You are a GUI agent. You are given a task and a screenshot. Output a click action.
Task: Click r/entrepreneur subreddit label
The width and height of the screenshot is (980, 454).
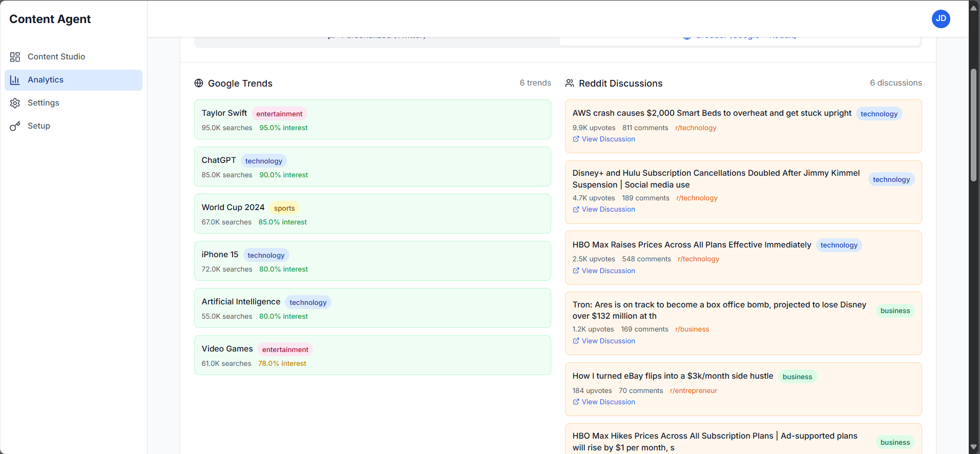pyautogui.click(x=693, y=390)
